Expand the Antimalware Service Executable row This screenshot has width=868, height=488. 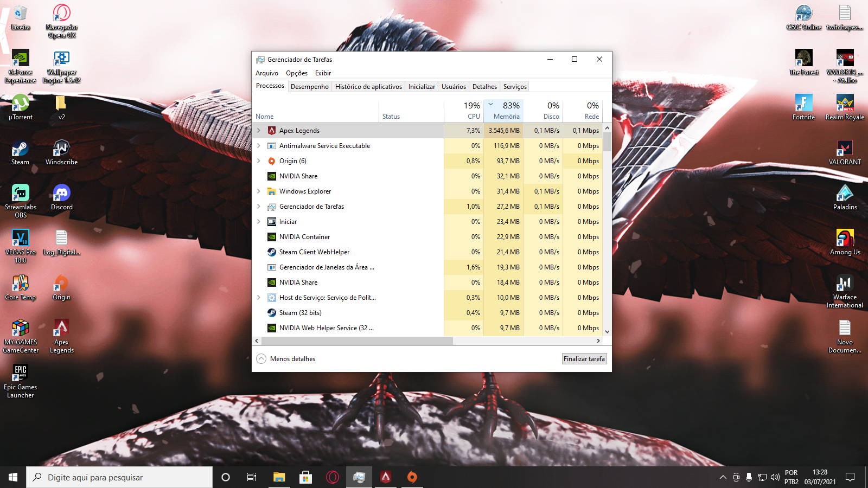coord(259,146)
